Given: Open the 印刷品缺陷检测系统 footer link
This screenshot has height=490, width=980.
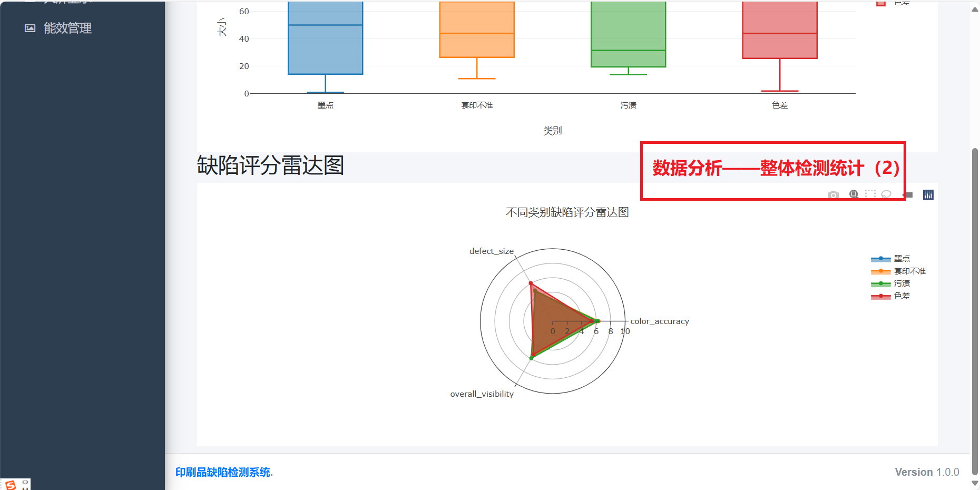Looking at the screenshot, I should point(224,472).
